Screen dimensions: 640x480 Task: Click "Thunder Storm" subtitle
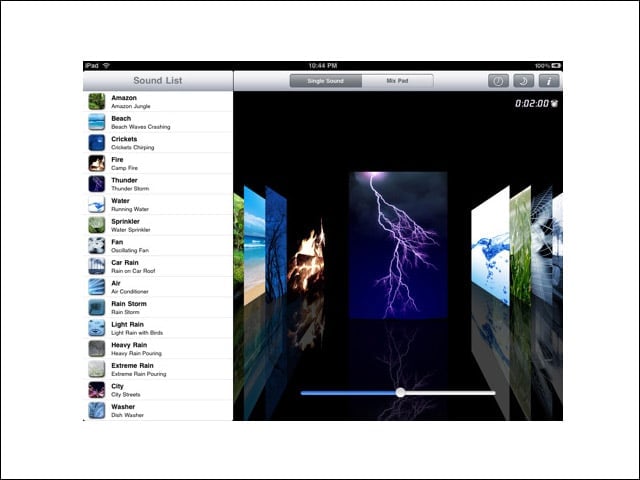130,189
